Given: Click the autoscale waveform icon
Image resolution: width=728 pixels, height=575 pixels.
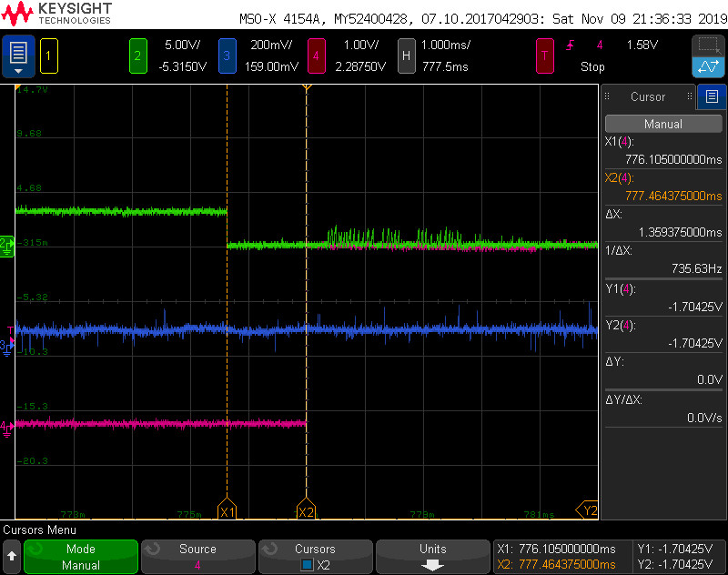Looking at the screenshot, I should coord(707,66).
